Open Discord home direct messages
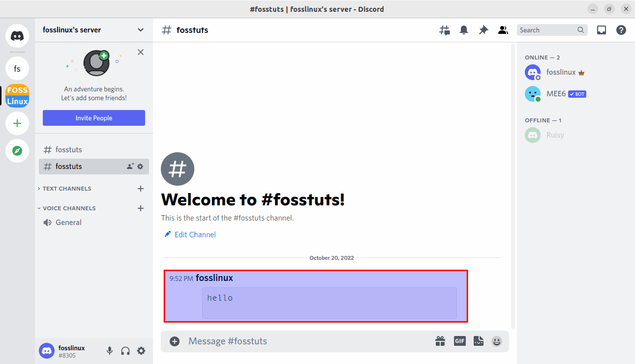The height and width of the screenshot is (364, 635). (x=17, y=36)
